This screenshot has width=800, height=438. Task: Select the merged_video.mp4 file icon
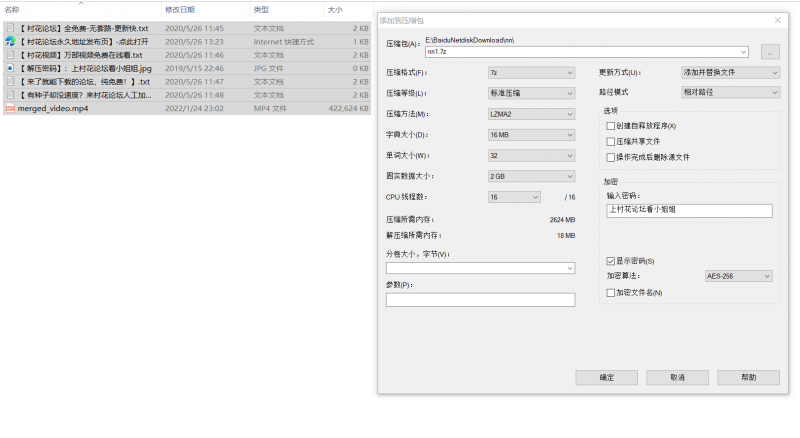pos(10,108)
